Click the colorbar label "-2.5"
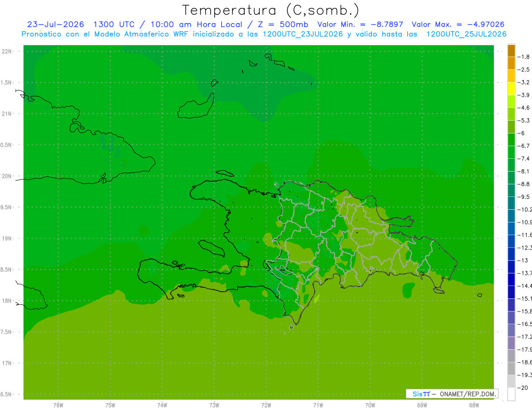532x411 pixels. pos(524,70)
